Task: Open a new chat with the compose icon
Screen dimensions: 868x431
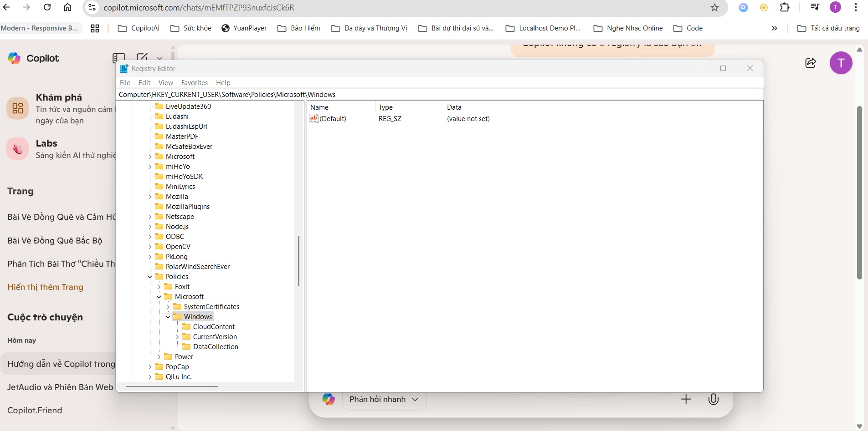Action: [143, 56]
